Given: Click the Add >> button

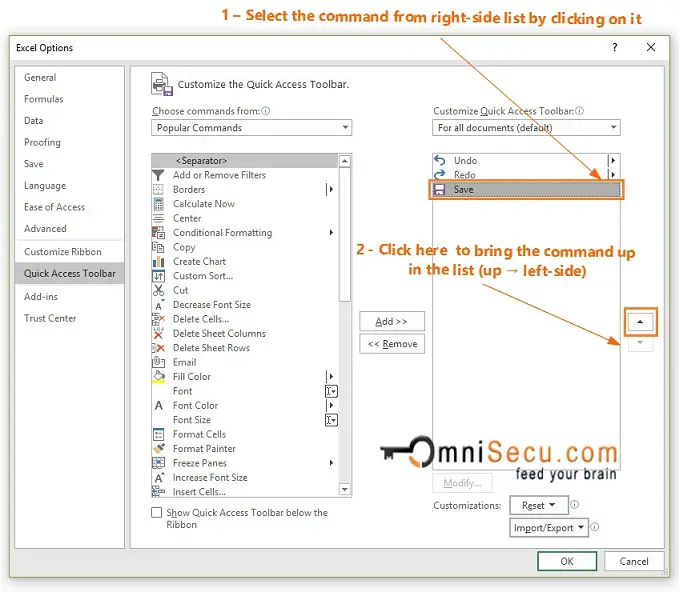Looking at the screenshot, I should 391,321.
